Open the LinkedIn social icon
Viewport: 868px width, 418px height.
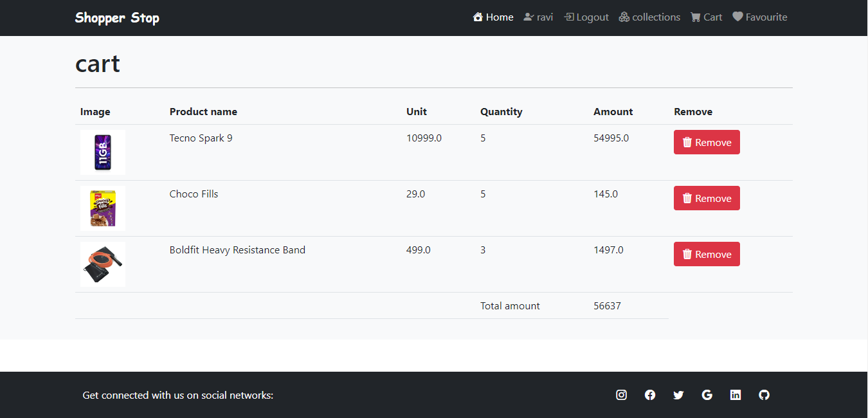(x=736, y=395)
